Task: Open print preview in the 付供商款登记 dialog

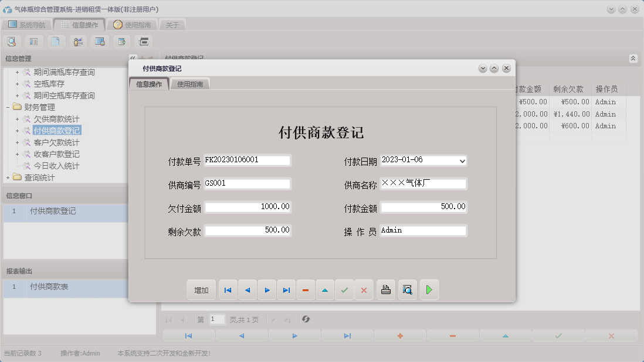Action: pos(407,289)
